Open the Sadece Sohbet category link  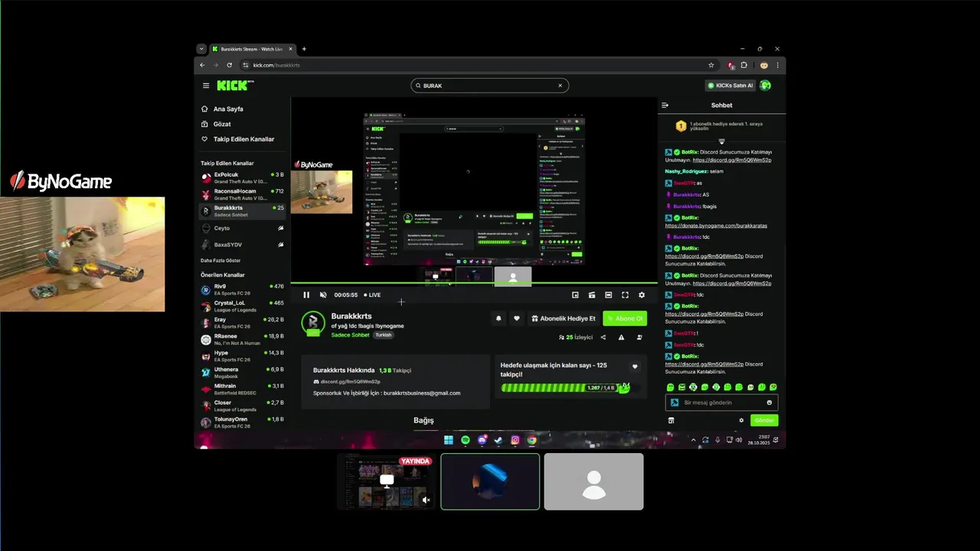pos(351,335)
